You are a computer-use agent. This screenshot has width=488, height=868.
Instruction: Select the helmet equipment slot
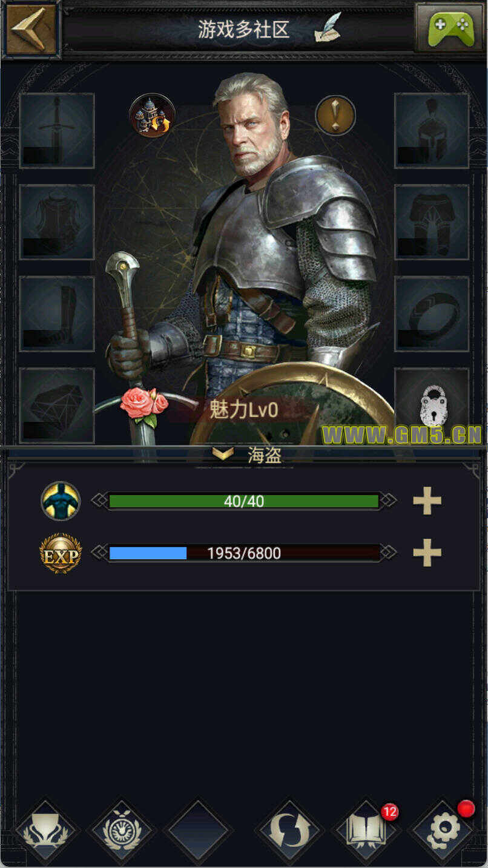coord(432,130)
